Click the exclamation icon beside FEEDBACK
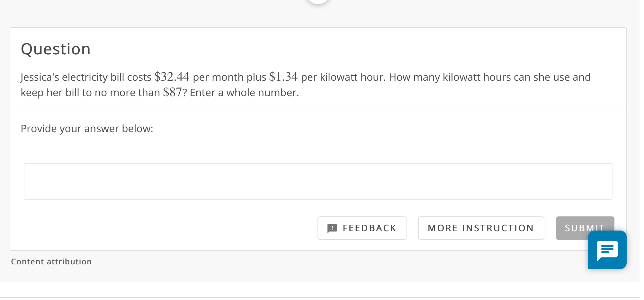This screenshot has width=644, height=300. [332, 228]
